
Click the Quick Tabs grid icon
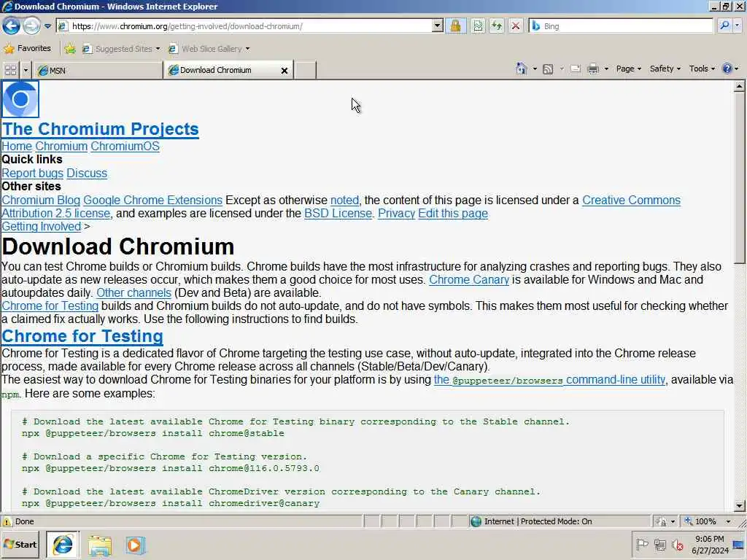click(x=10, y=71)
